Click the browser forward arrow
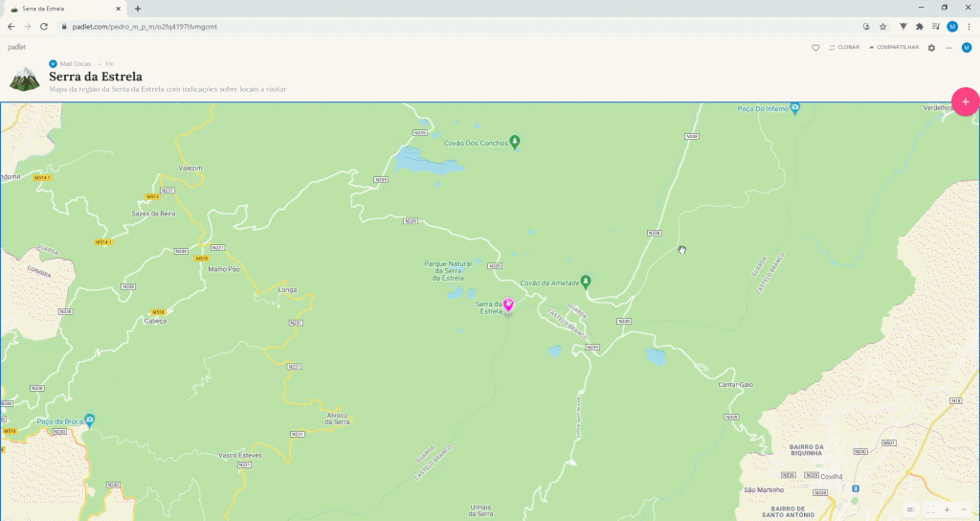The image size is (980, 521). coord(28,27)
